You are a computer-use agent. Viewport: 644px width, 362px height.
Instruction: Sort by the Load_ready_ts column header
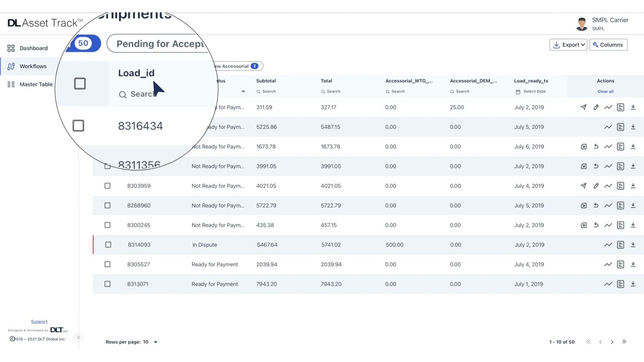coord(531,80)
